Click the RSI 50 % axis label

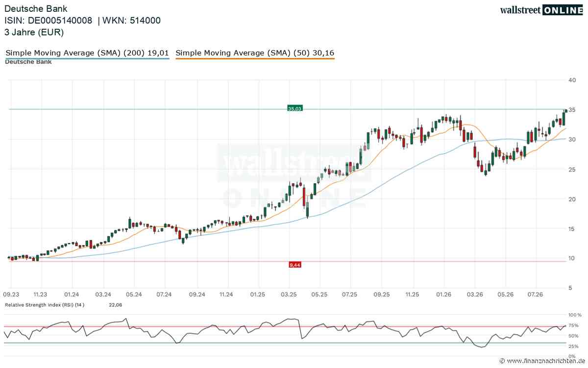tap(574, 336)
